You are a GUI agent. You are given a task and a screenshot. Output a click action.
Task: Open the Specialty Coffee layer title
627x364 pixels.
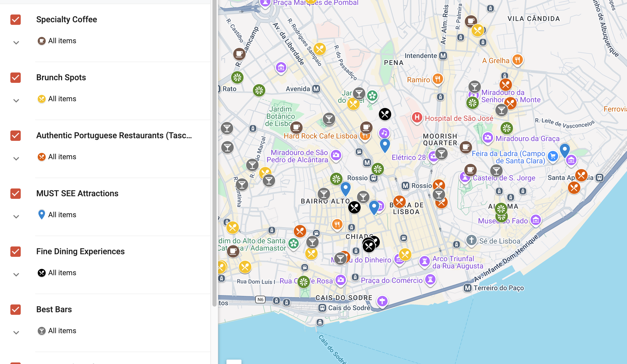click(x=67, y=19)
